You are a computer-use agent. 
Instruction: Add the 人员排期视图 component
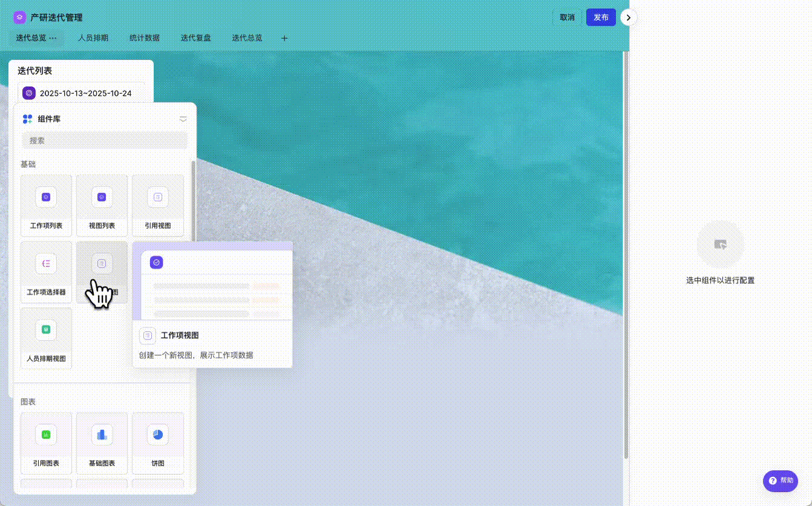click(x=46, y=338)
